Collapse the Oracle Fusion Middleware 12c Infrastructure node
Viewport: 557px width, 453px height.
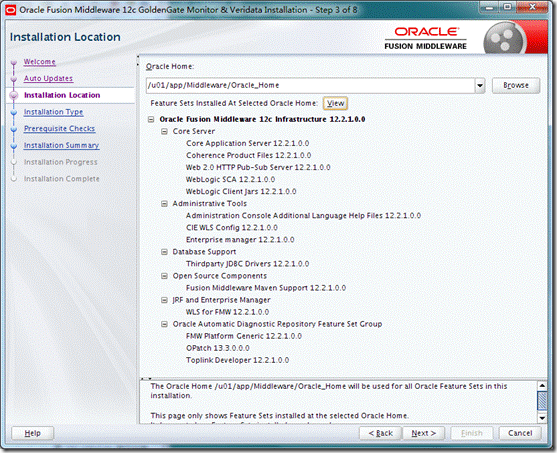151,119
